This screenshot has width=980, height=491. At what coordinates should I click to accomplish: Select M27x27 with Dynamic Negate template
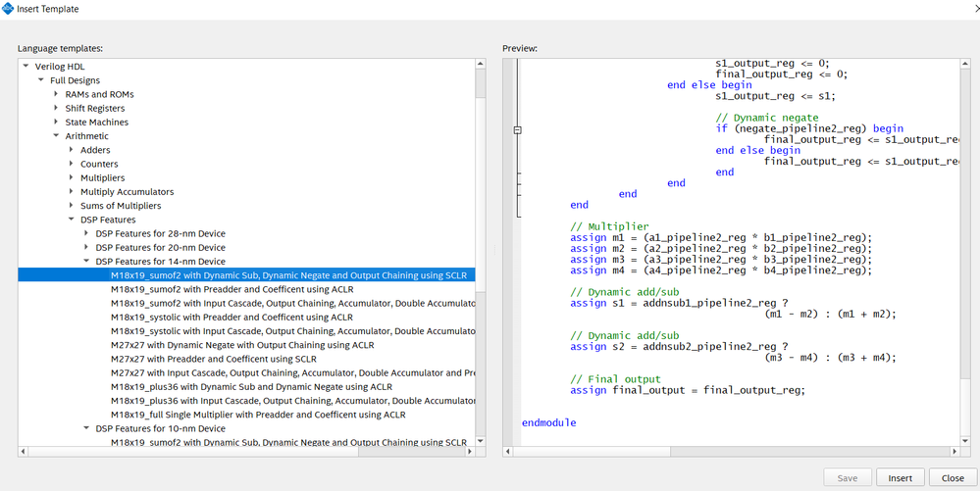point(241,345)
